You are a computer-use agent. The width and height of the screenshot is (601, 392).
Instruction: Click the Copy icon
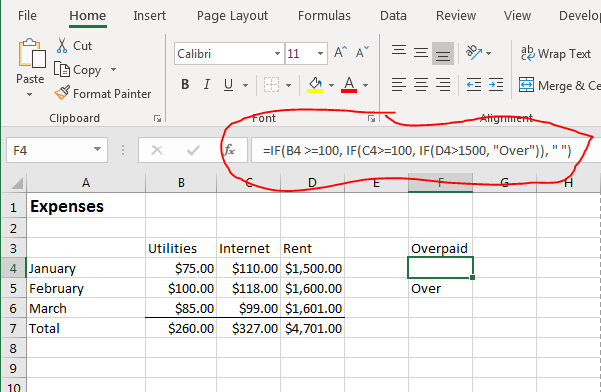tap(61, 69)
